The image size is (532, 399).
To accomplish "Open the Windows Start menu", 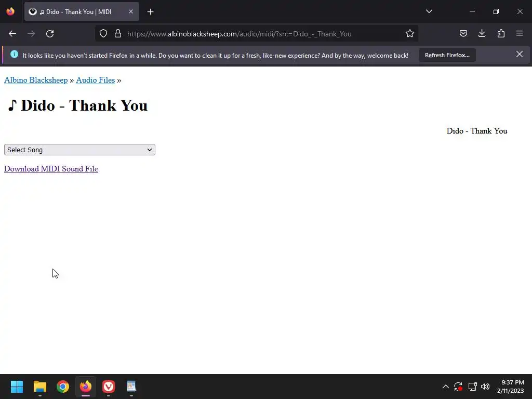I will click(17, 387).
